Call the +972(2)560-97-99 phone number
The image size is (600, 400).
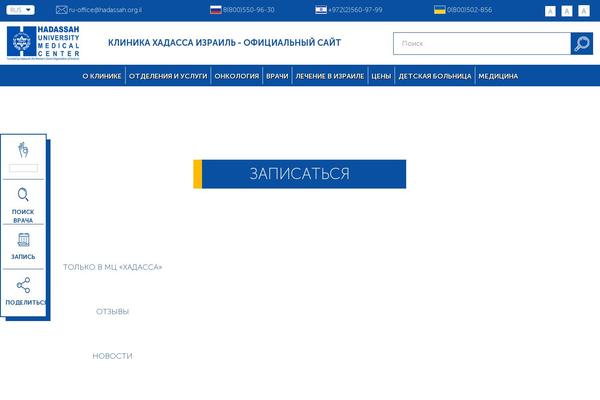(355, 10)
